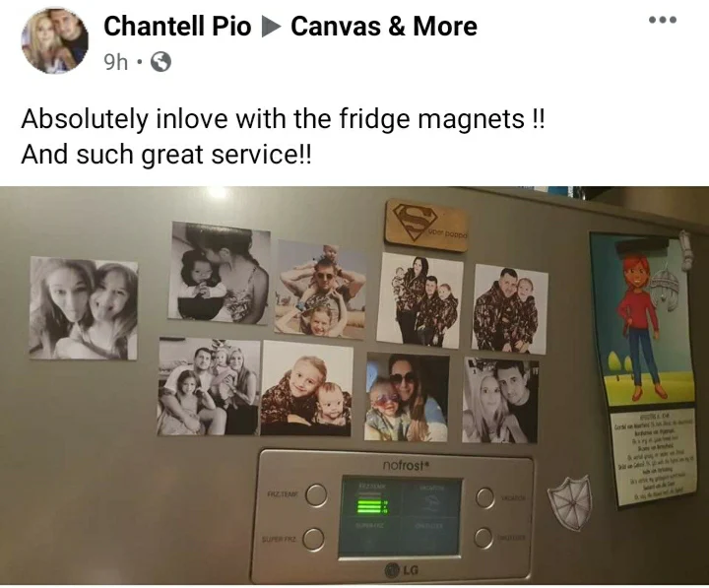The image size is (709, 588).
Task: Click the family in camo hoodies photo
Action: [x=420, y=300]
